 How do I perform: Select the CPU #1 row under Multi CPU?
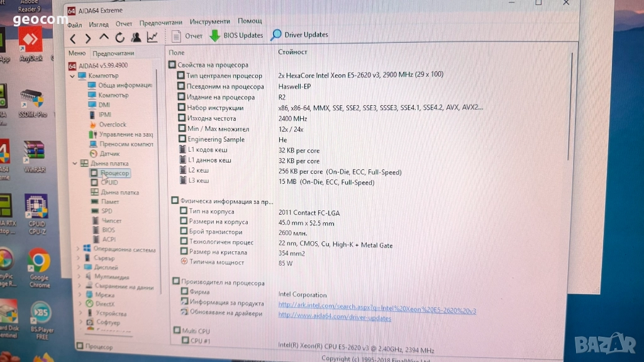coord(308,345)
